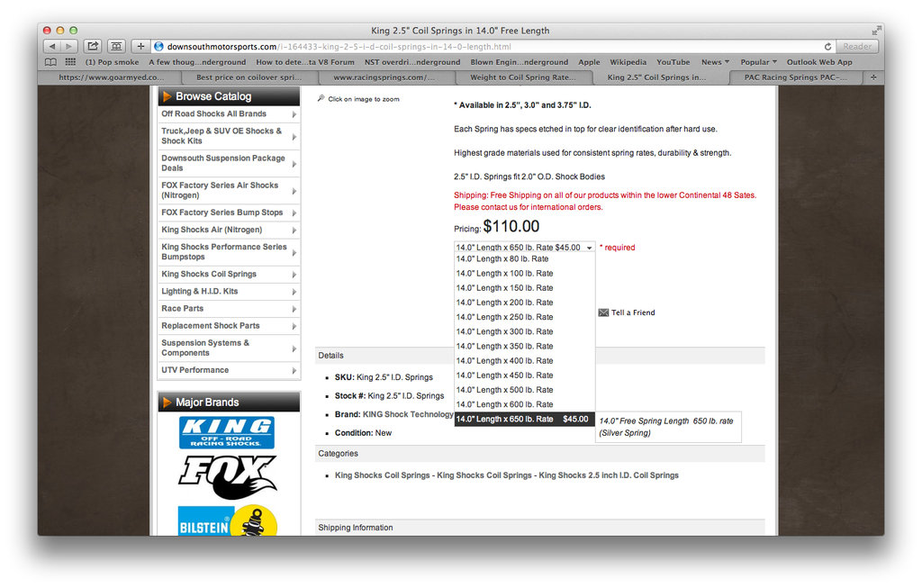Open the Popular bookmarks folder dropdown
The width and height of the screenshot is (922, 588).
tap(758, 62)
